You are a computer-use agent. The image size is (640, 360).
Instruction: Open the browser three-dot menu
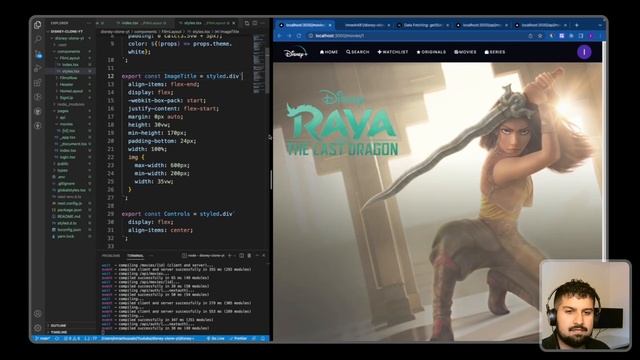pos(600,36)
